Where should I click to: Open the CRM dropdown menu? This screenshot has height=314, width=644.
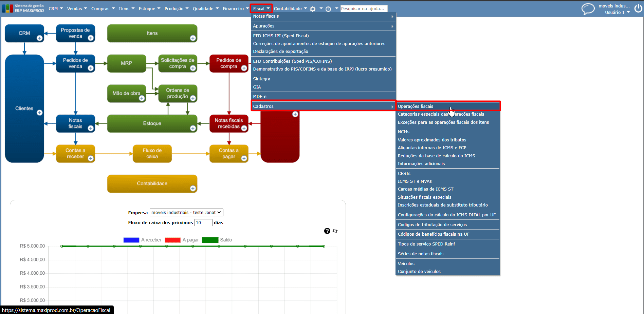(56, 8)
